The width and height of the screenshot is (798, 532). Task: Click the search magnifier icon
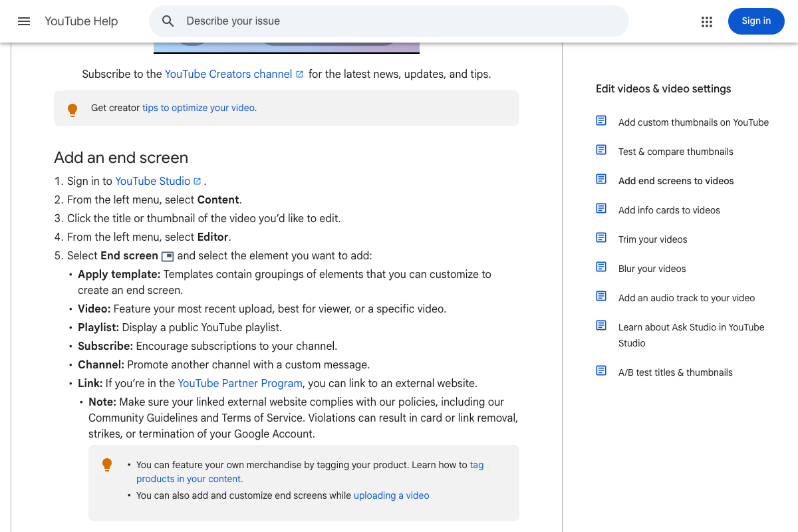tap(168, 21)
